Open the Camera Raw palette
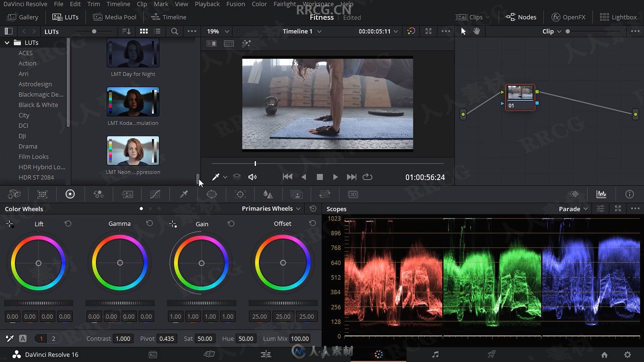This screenshot has height=362, width=644. (x=14, y=194)
